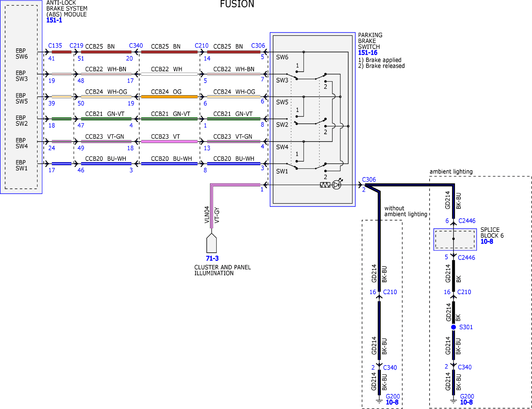Click the LED diode symbol in switch
Screen dimensions: 532x409
click(x=337, y=185)
